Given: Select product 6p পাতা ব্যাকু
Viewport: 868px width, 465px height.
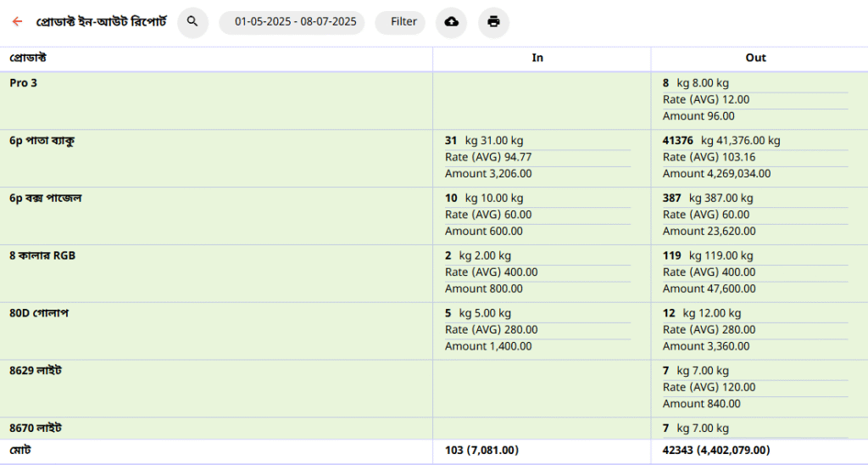Looking at the screenshot, I should pos(42,141).
